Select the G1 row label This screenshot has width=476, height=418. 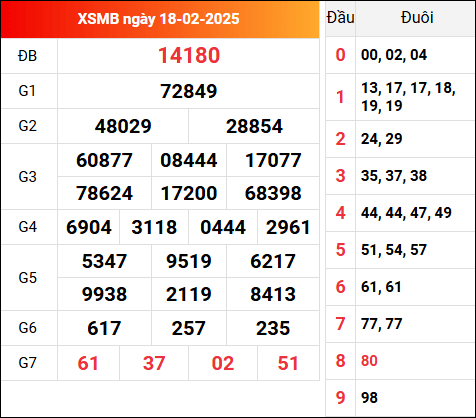[x=27, y=91]
